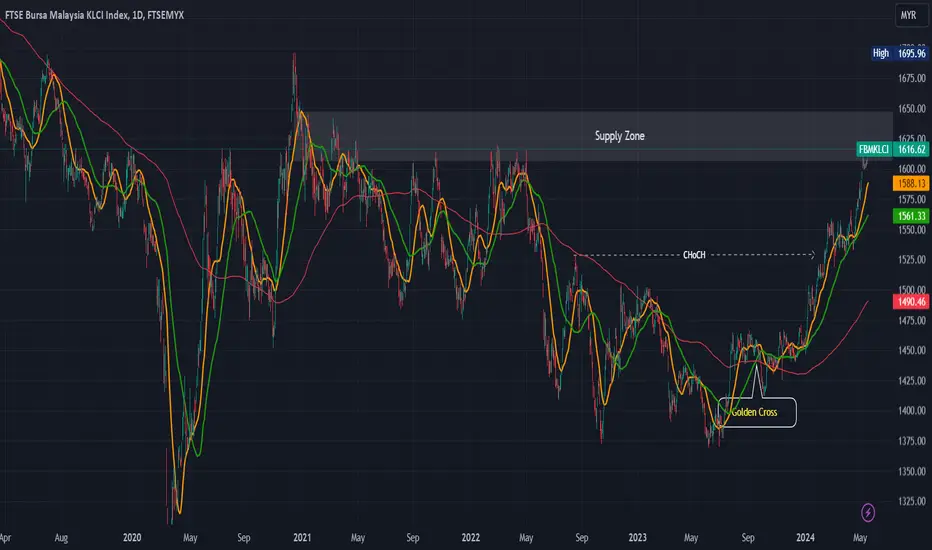Click the High 1695.96 price label
932x550 pixels.
pos(899,53)
